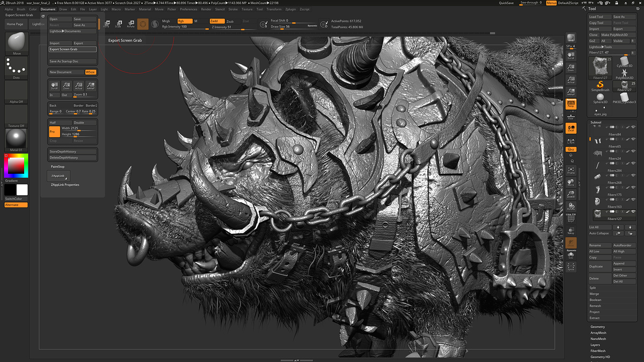
Task: Open the Dots stroke selector
Action: 16,68
